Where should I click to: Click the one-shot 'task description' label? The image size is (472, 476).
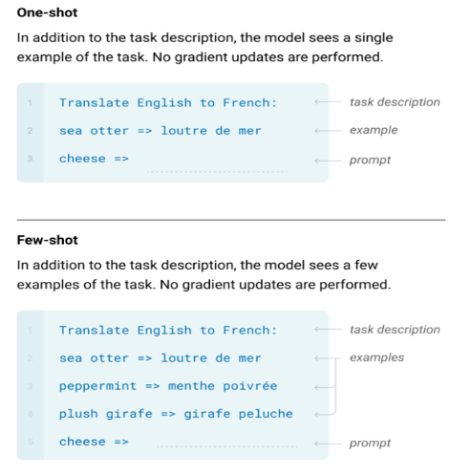[x=395, y=102]
